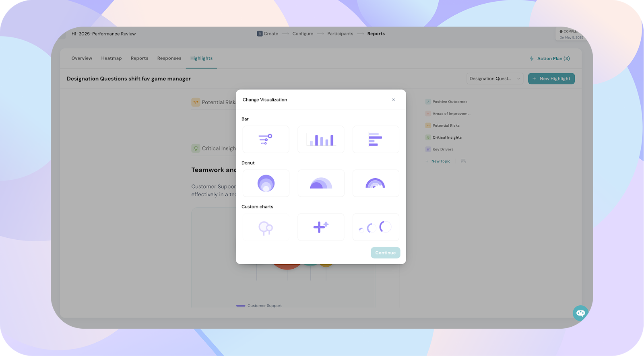Open the chat support bubble

coord(580,313)
